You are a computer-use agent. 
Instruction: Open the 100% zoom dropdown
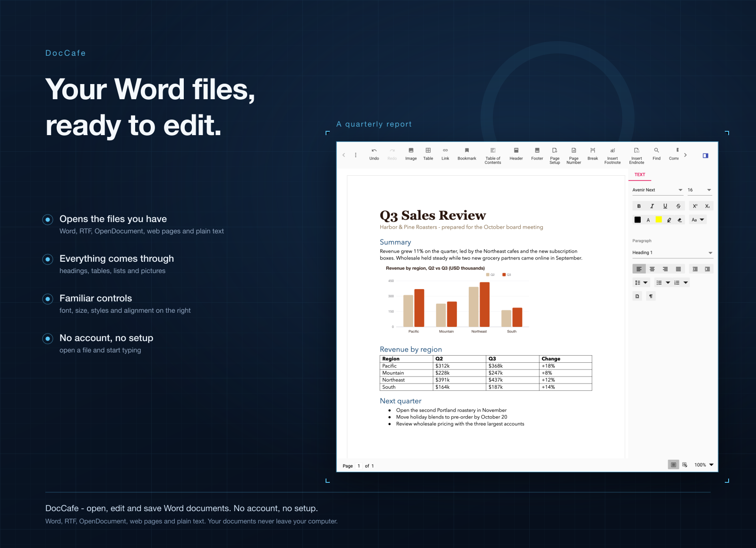click(704, 465)
